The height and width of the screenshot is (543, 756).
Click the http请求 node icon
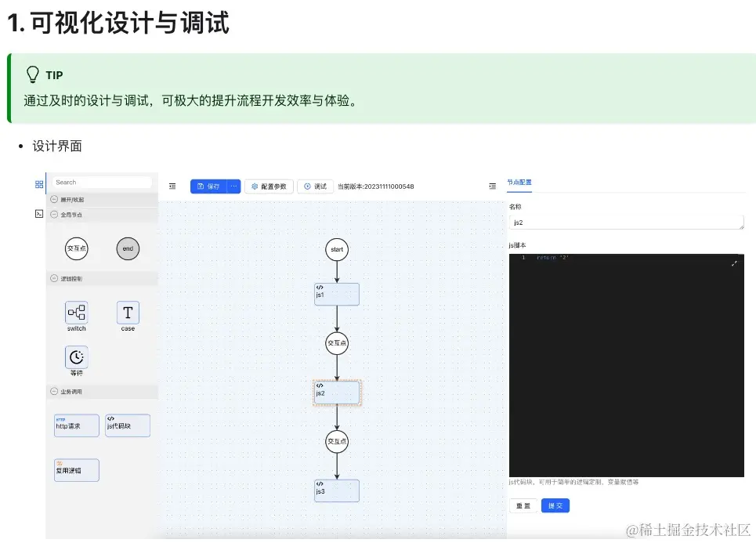click(76, 425)
